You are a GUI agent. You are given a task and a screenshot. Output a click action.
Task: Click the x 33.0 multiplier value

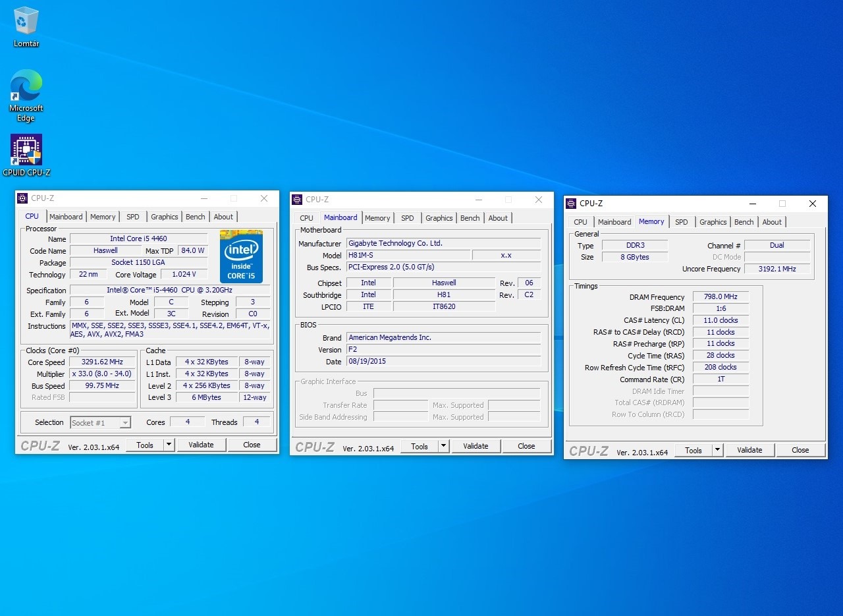click(102, 374)
